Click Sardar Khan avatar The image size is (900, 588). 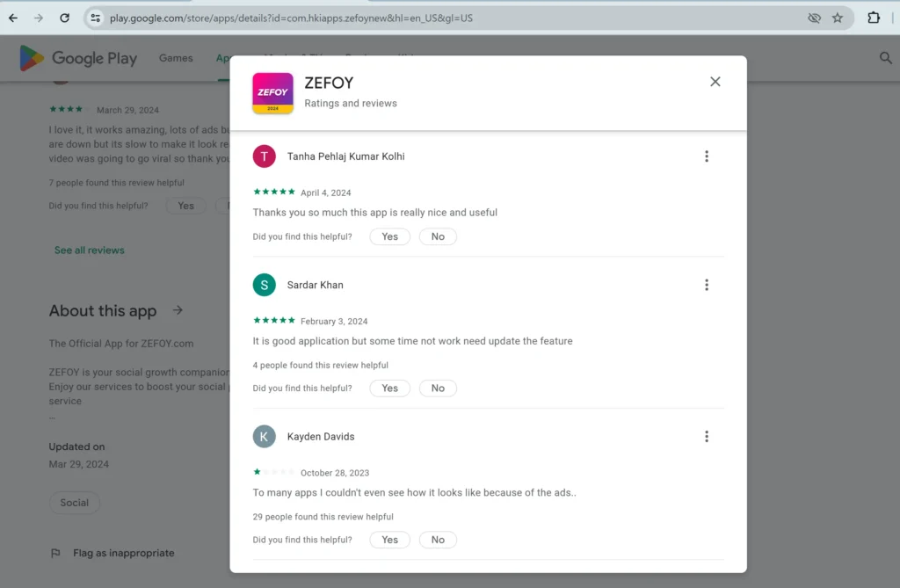pos(264,285)
